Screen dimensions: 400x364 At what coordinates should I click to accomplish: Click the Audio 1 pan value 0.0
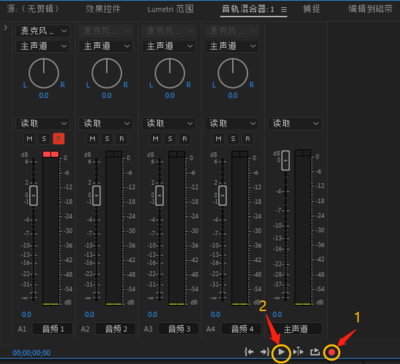(x=44, y=96)
